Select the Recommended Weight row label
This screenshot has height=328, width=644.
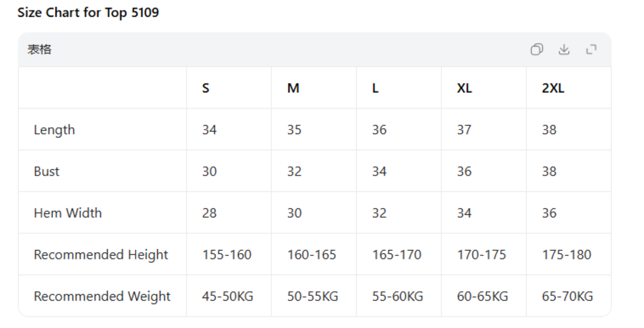pyautogui.click(x=102, y=296)
